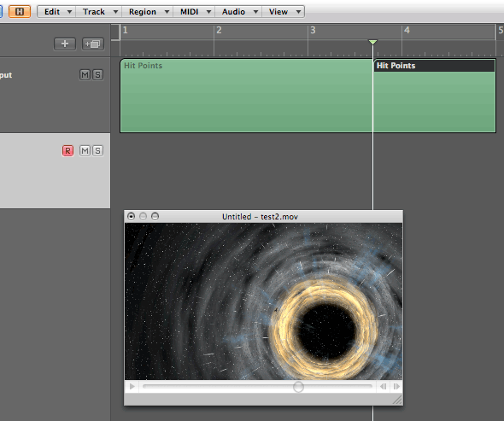Screen dimensions: 504x421
Task: Open the View menu
Action: click(283, 12)
